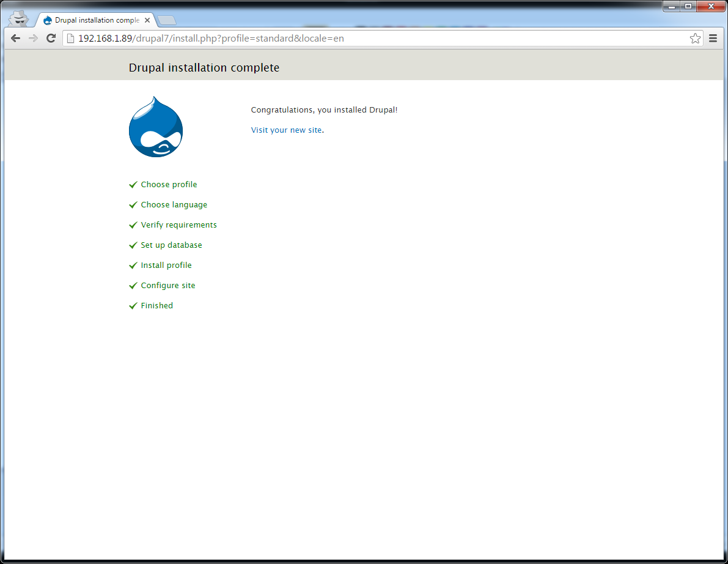This screenshot has height=564, width=728.
Task: Close the Drupal installation tab
Action: [x=147, y=20]
